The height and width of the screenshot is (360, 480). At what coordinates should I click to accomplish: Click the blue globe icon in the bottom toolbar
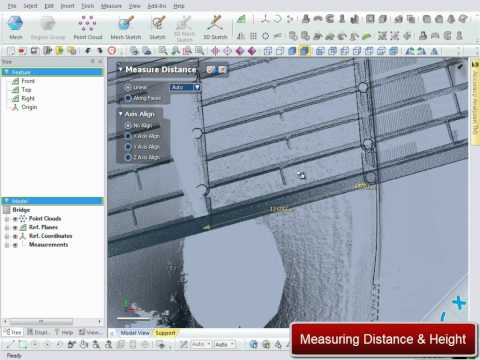tap(253, 344)
